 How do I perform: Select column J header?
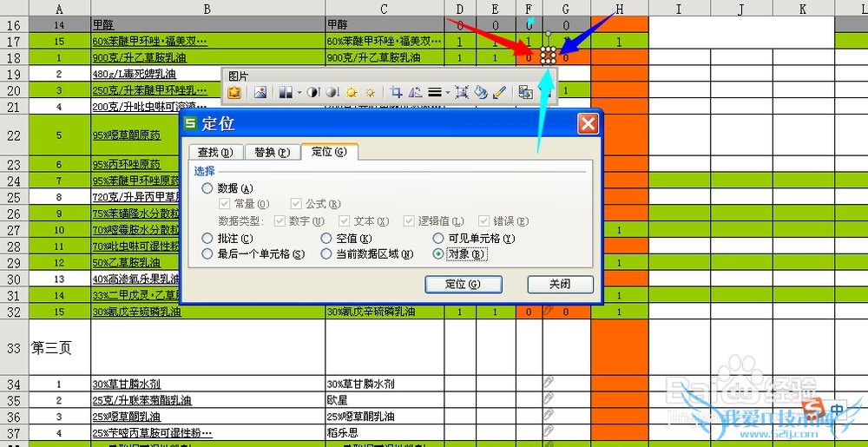742,8
